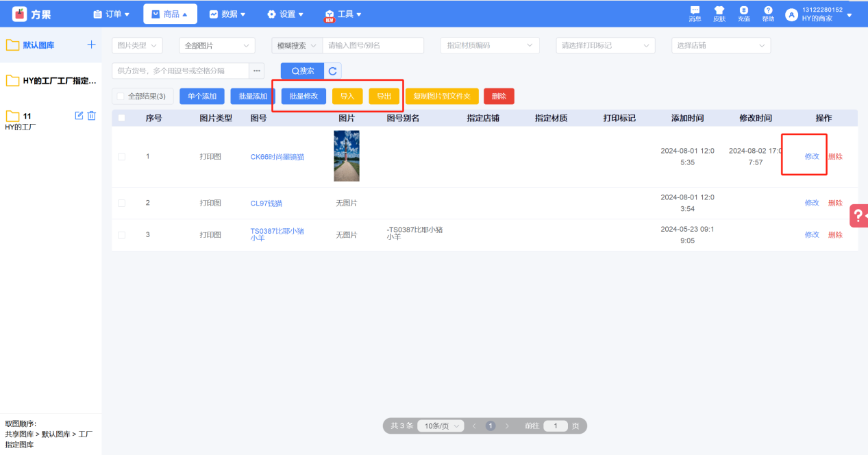Viewport: 868px width, 455px height.
Task: Click the 修改时间 column header
Action: tap(756, 118)
